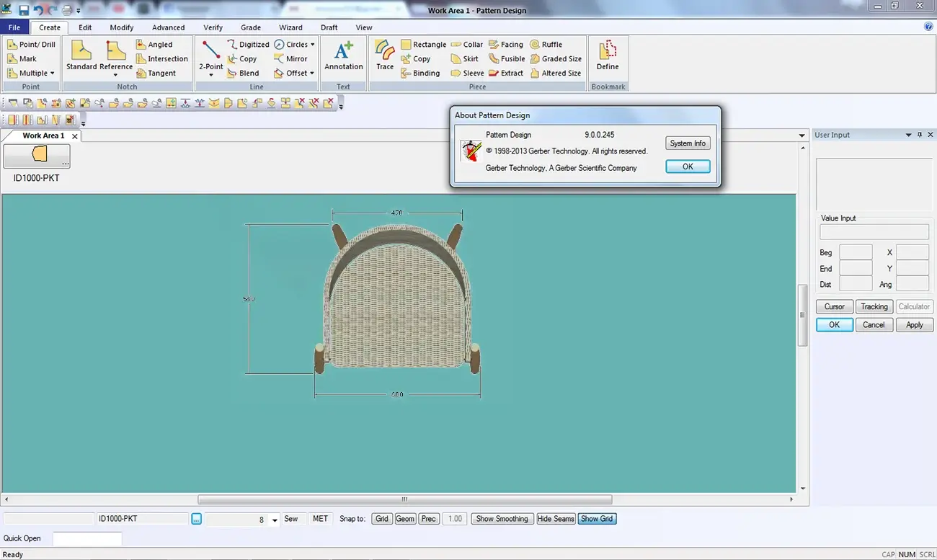The height and width of the screenshot is (560, 937).
Task: Toggle Show Grid in the status bar
Action: click(597, 518)
